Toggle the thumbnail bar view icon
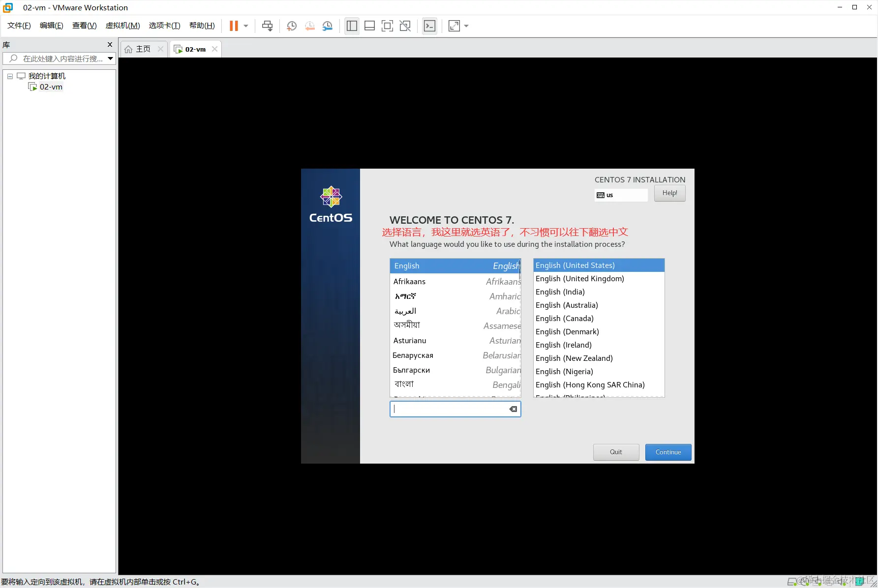 (369, 26)
